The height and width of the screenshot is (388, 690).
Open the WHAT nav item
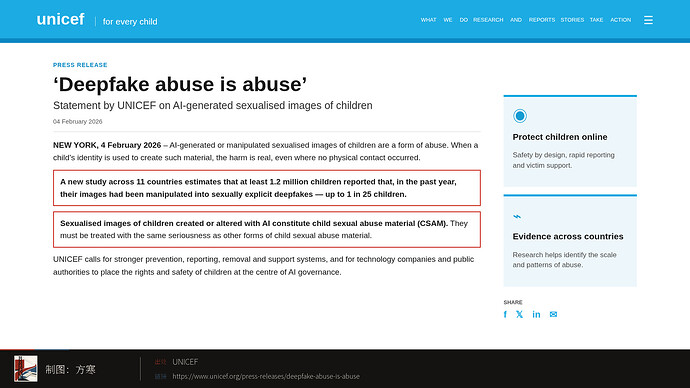[x=428, y=20]
